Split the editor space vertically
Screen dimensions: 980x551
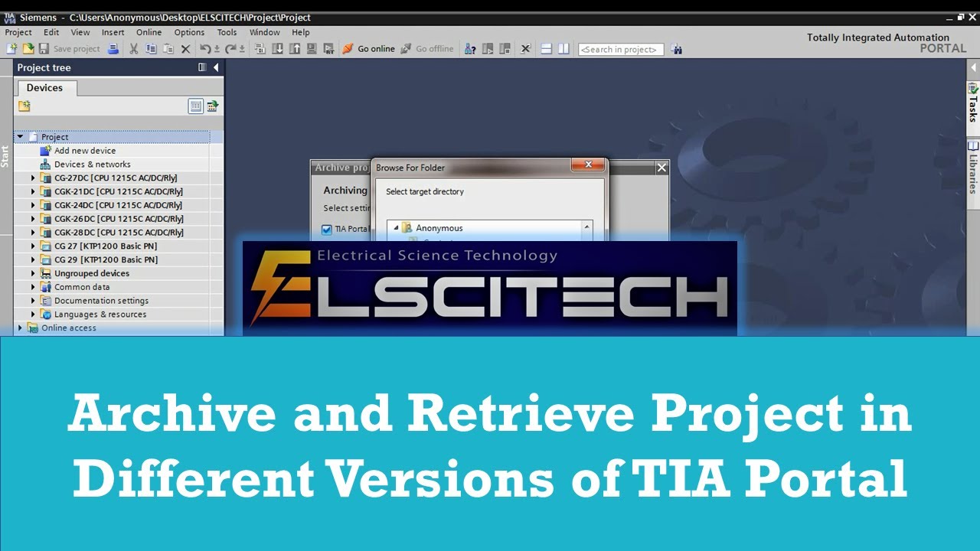(564, 49)
